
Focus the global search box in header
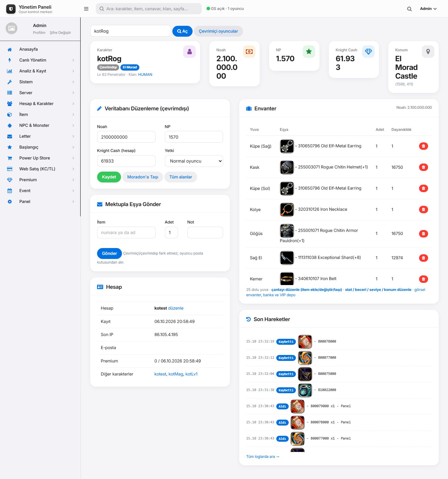pyautogui.click(x=149, y=9)
